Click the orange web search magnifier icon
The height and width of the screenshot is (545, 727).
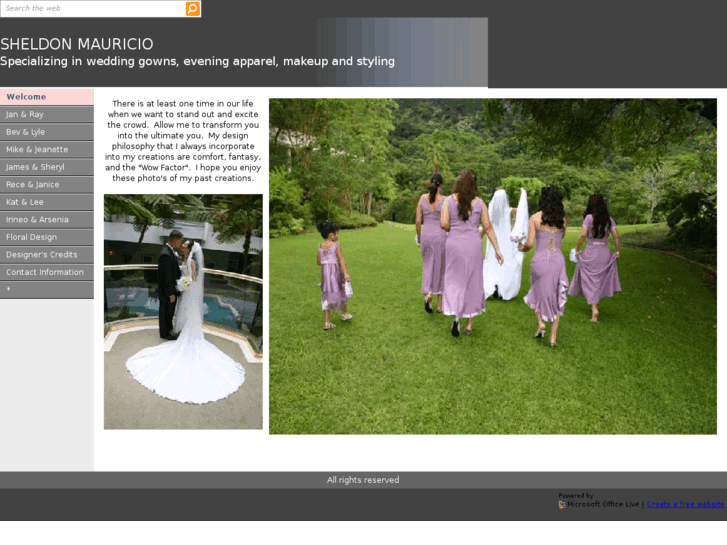coord(192,8)
